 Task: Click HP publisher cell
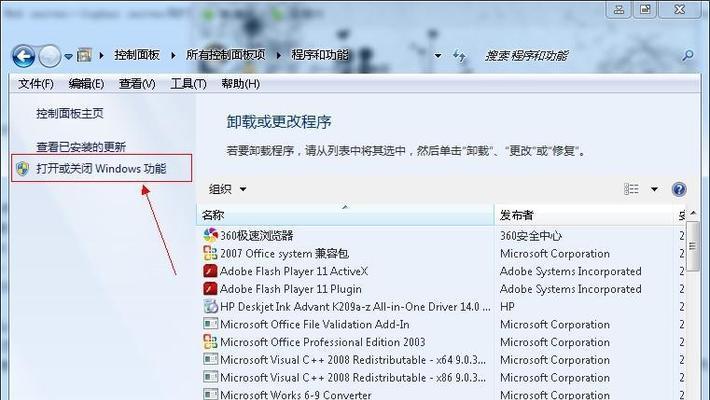click(x=507, y=307)
